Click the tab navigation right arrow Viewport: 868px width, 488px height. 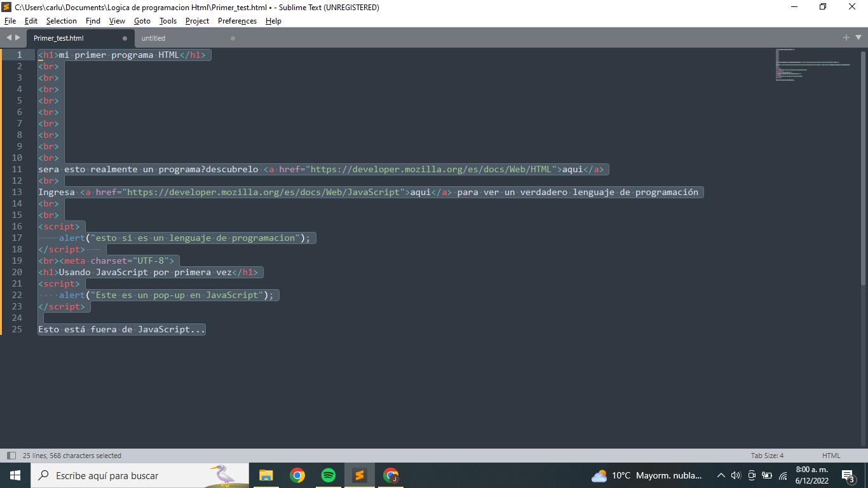point(17,38)
